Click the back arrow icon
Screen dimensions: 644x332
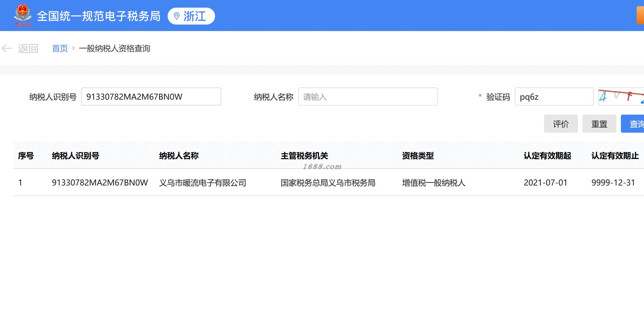[x=7, y=49]
